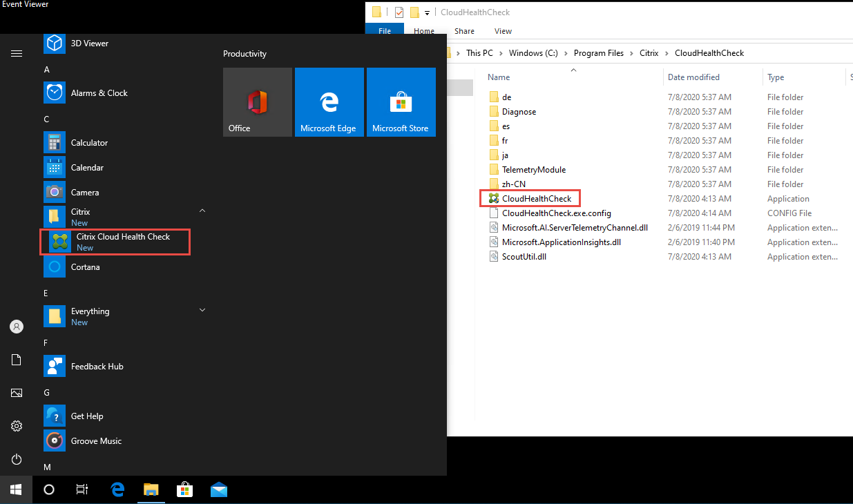
Task: Open Groove Music from app list
Action: (x=96, y=441)
